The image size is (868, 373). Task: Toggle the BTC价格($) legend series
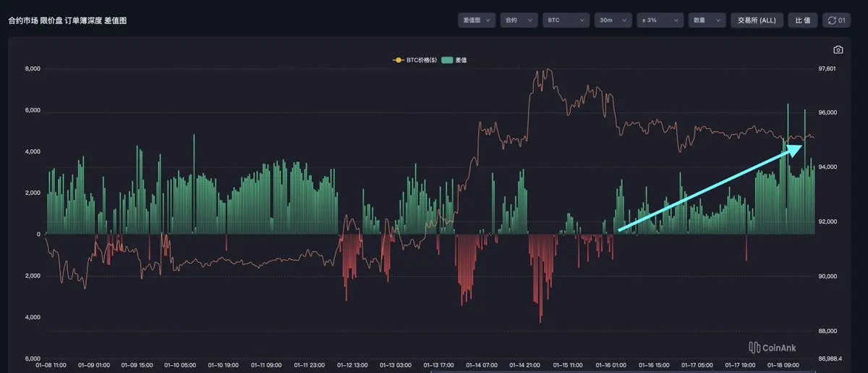414,60
